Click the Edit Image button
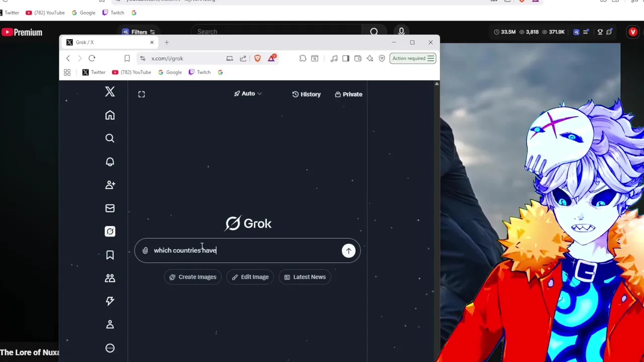This screenshot has width=644, height=362. [x=250, y=277]
